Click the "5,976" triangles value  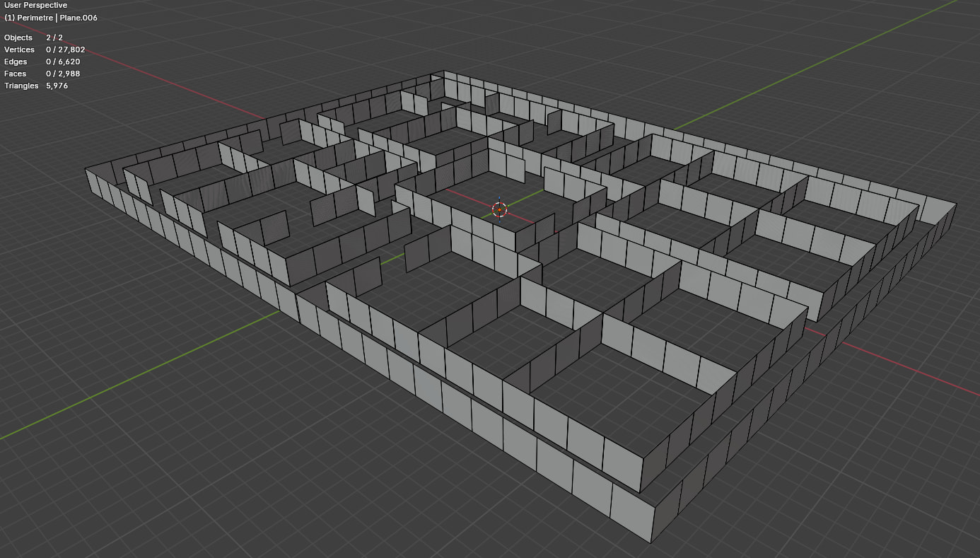coord(57,86)
